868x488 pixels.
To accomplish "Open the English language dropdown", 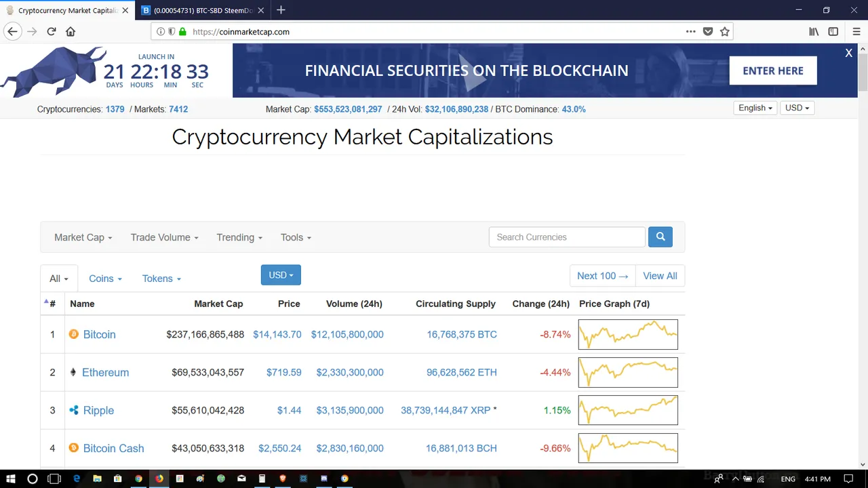I will pyautogui.click(x=755, y=108).
